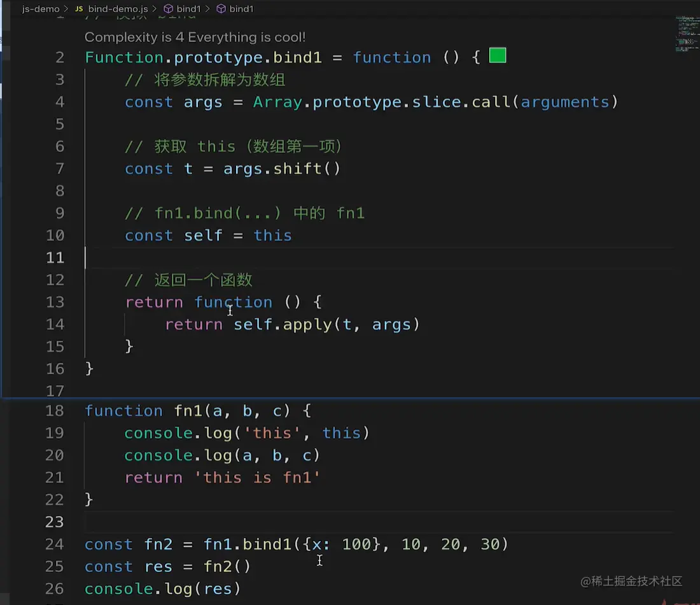Click line number 26 in the gutter
The height and width of the screenshot is (605, 700).
point(55,589)
